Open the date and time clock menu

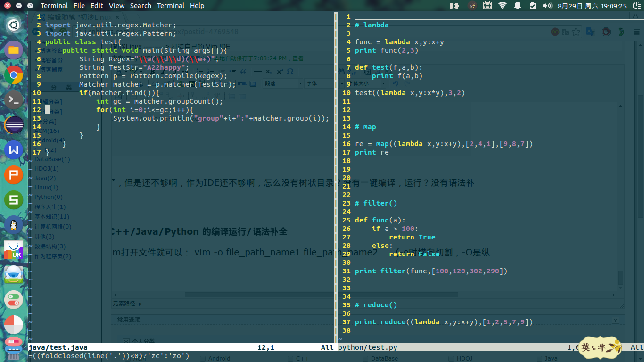[592, 6]
